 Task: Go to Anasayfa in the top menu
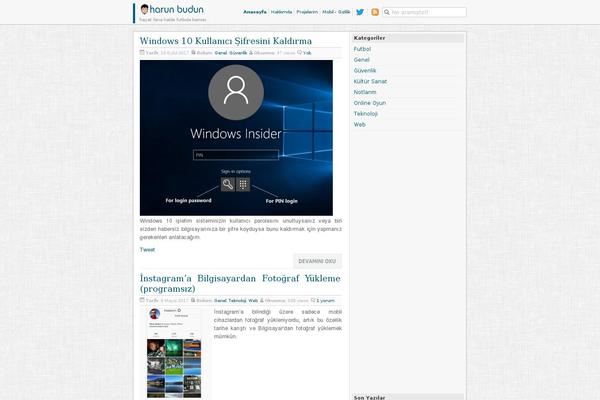[255, 12]
